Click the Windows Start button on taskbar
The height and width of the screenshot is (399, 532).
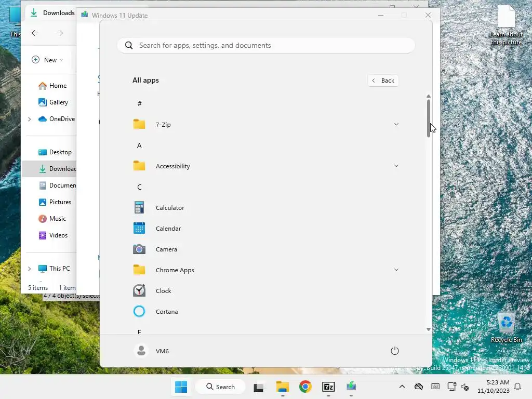pyautogui.click(x=181, y=387)
